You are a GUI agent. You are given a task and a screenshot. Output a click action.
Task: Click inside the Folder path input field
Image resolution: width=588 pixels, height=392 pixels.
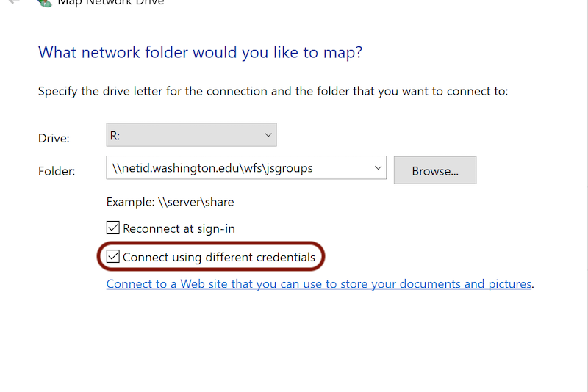coord(246,167)
